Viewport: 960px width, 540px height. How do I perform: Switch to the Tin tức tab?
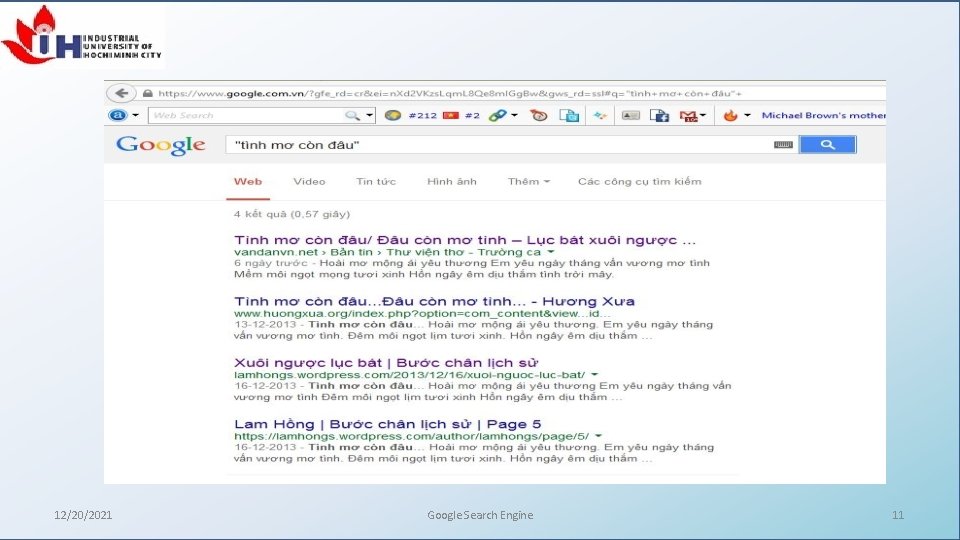[376, 182]
